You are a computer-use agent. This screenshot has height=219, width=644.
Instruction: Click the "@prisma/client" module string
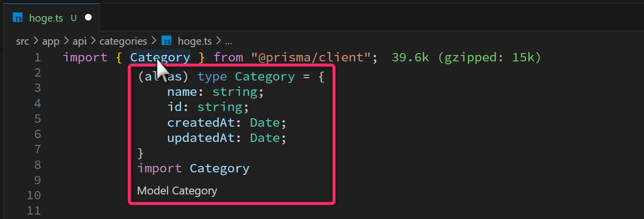pos(311,57)
